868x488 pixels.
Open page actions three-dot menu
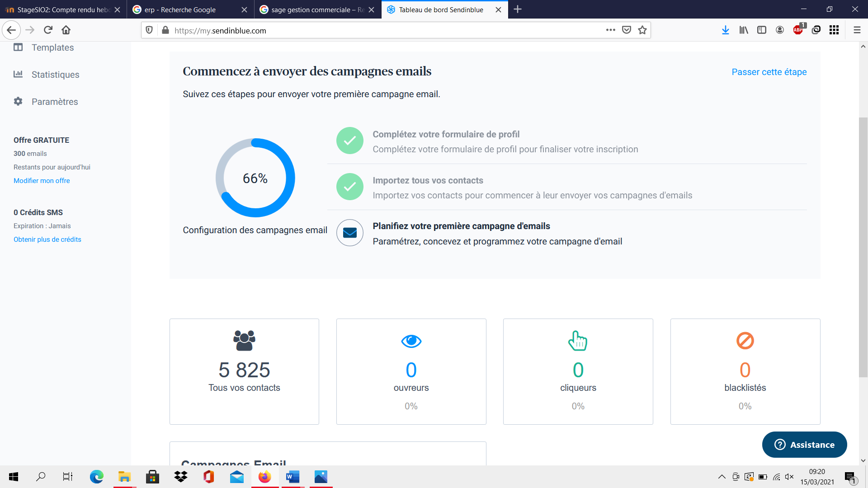(610, 30)
